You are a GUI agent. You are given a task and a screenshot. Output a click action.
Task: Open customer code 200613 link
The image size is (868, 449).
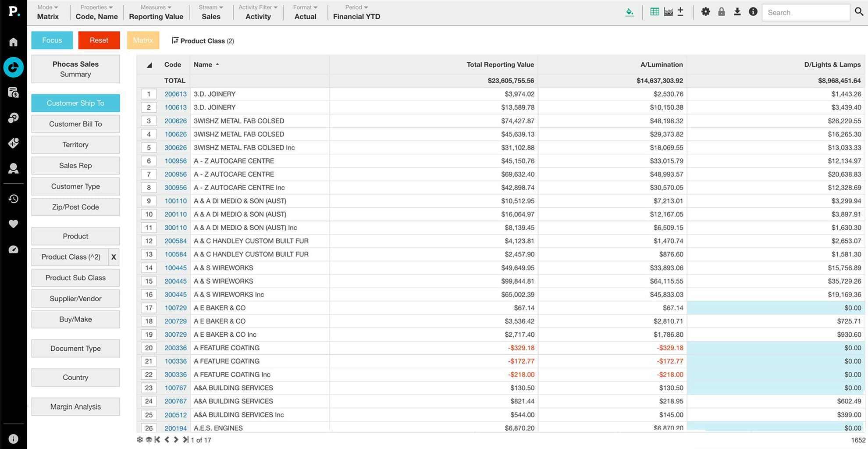(x=175, y=94)
